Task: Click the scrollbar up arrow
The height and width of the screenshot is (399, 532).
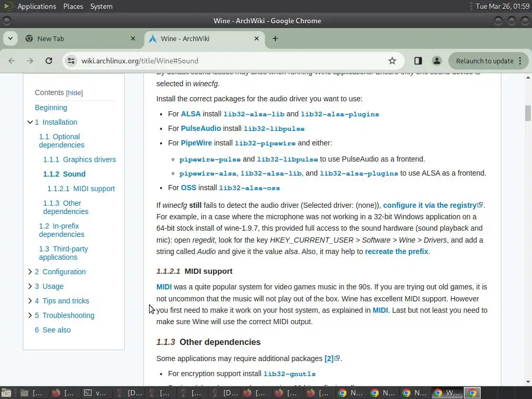Action: 528,78
